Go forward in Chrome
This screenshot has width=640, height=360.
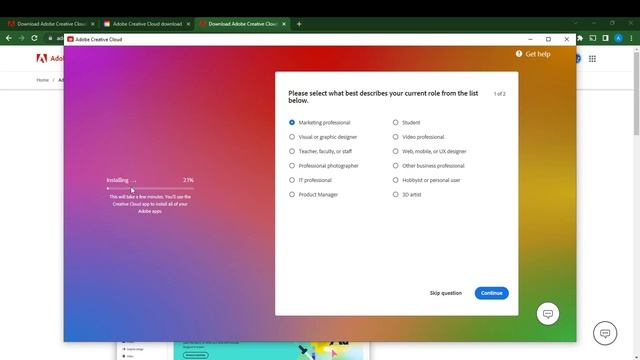pyautogui.click(x=21, y=38)
